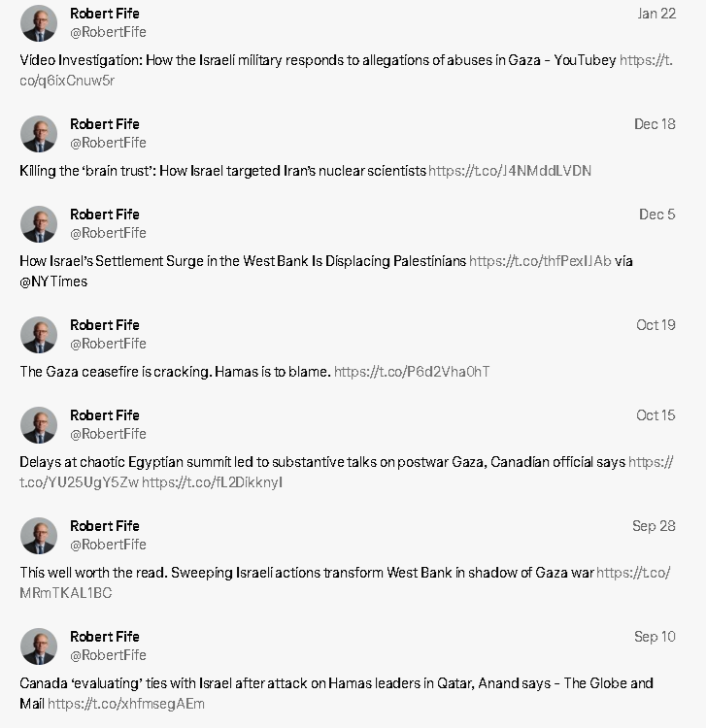Open the Iran nuclear scientists article link

tap(510, 171)
